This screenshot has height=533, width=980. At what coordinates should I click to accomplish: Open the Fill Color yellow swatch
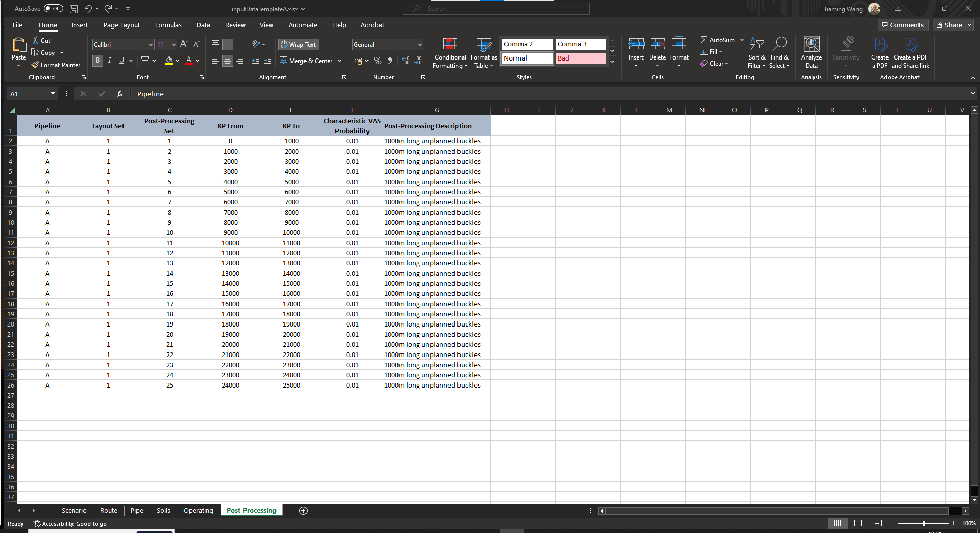(169, 61)
